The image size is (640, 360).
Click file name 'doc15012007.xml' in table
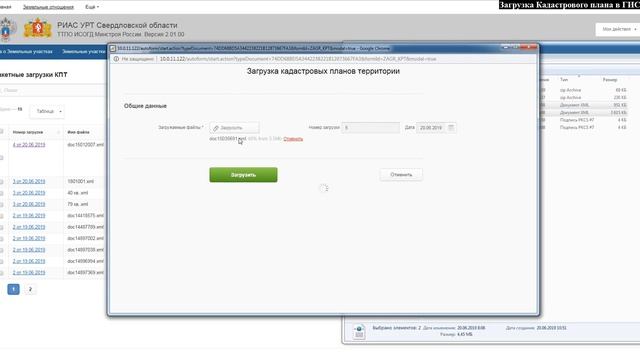point(85,145)
